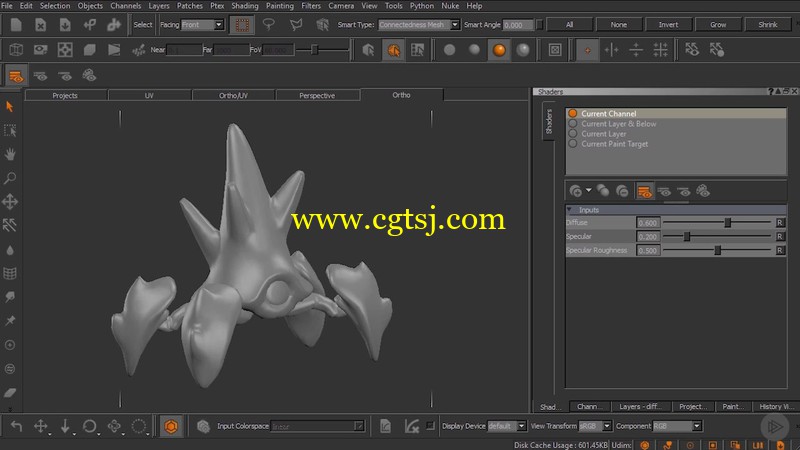Click the orange Current Channel shader icon in Shaders panel
Image resolution: width=800 pixels, height=450 pixels.
(644, 191)
